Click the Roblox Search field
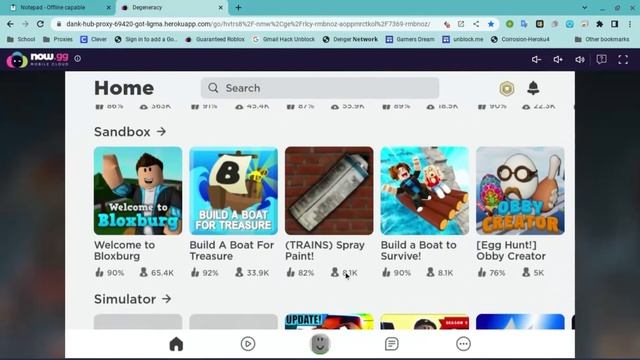This screenshot has height=360, width=640. [x=320, y=88]
